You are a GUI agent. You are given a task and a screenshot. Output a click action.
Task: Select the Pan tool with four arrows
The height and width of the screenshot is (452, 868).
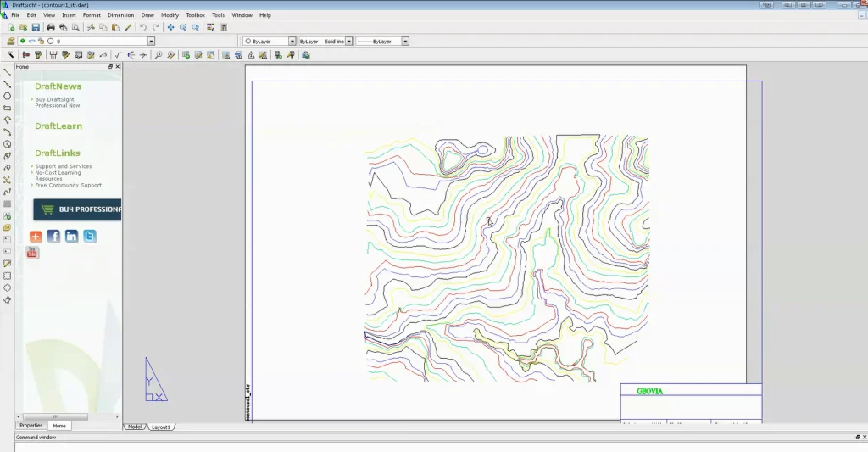coord(170,27)
